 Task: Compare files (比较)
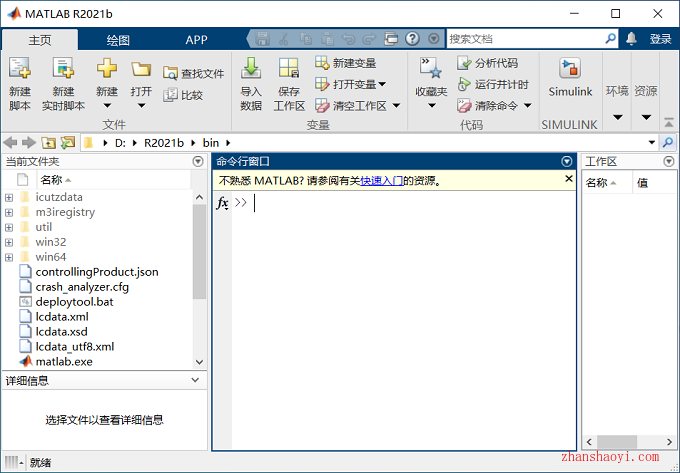point(183,95)
